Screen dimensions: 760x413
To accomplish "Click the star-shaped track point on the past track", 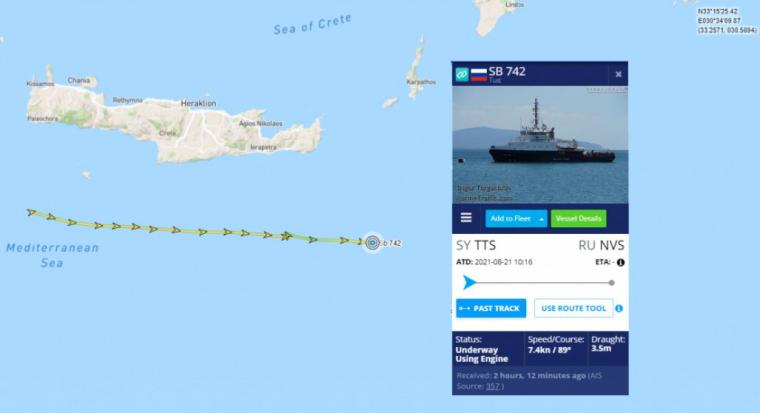I will click(287, 236).
